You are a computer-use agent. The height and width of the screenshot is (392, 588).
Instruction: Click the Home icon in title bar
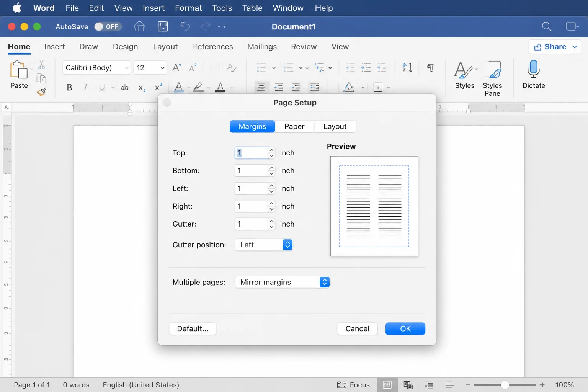[x=139, y=26]
